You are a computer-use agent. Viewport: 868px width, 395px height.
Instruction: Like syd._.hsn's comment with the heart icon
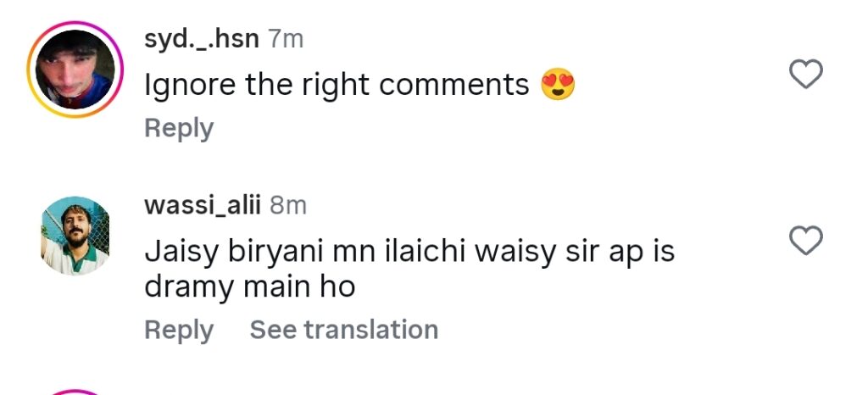(x=805, y=74)
